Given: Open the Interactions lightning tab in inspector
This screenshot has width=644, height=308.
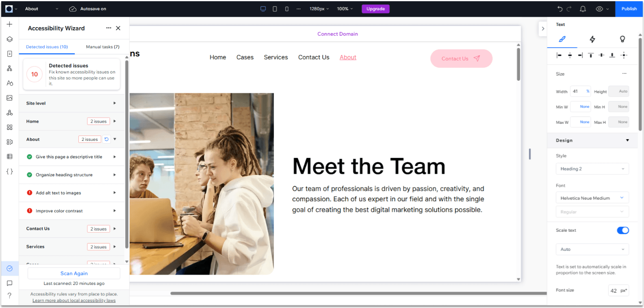Looking at the screenshot, I should click(592, 39).
